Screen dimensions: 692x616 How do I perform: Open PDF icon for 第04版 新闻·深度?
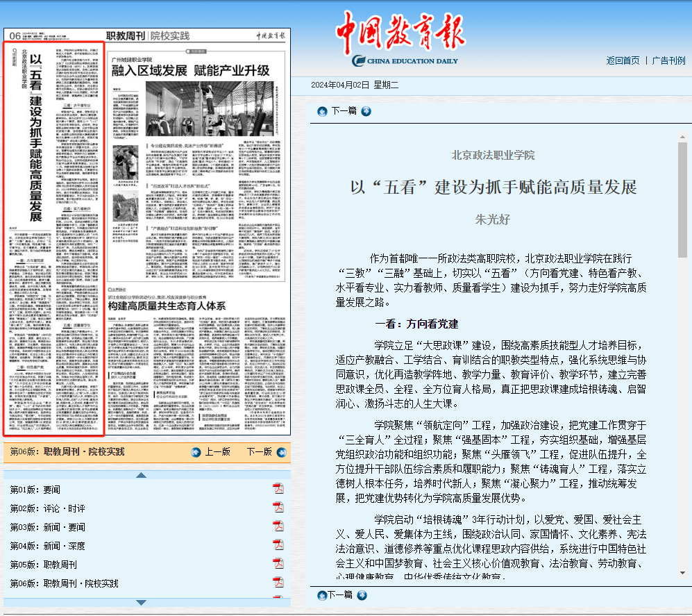278,546
